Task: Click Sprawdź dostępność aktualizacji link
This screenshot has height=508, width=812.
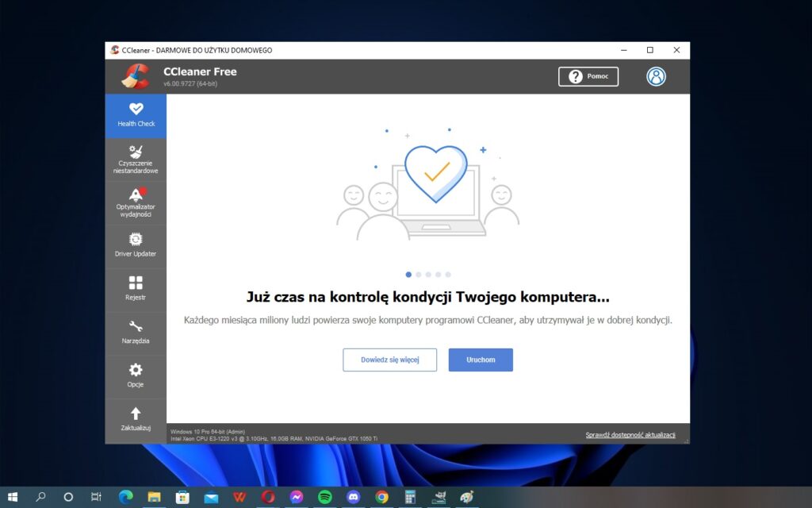Action: pyautogui.click(x=630, y=435)
